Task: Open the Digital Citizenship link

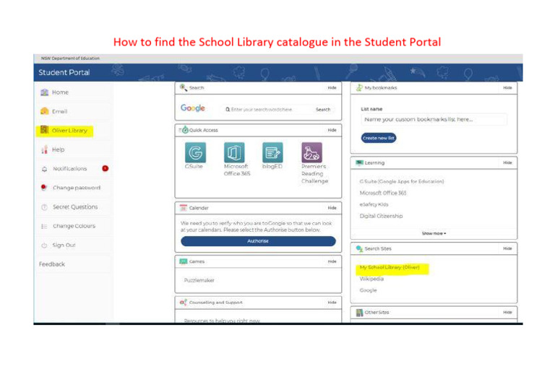Action: click(x=382, y=216)
